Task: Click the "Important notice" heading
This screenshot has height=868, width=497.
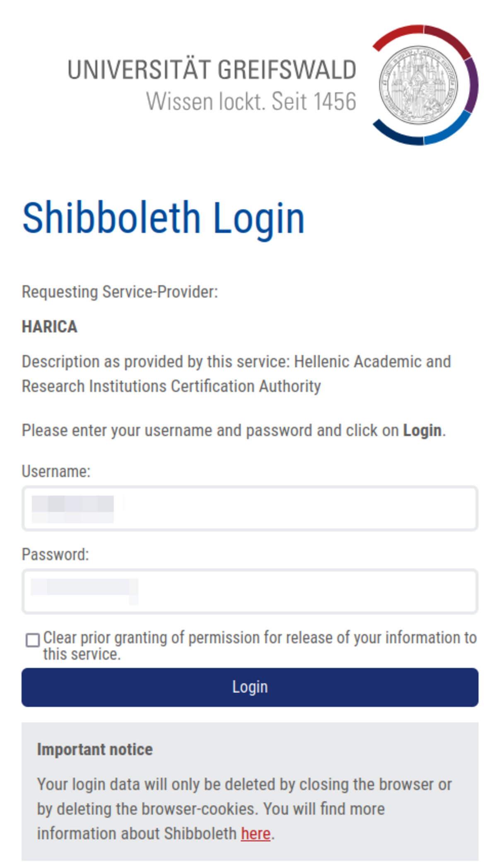Action: 95,749
